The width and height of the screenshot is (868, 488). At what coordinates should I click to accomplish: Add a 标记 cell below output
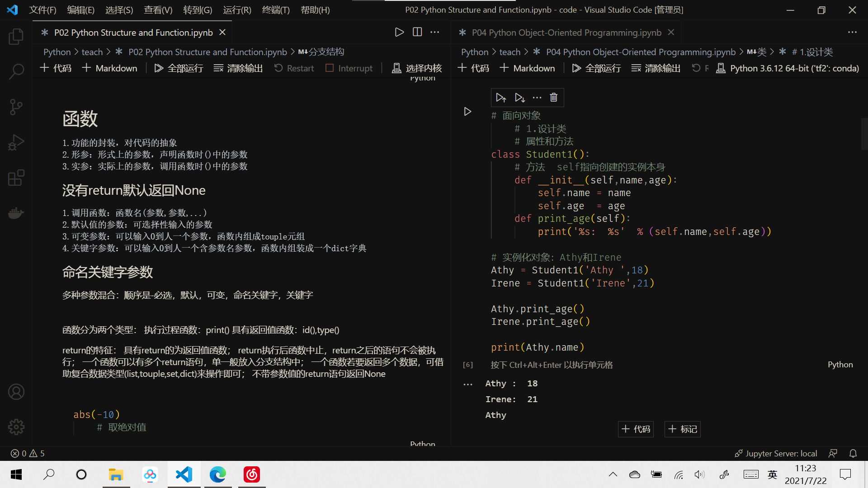682,429
